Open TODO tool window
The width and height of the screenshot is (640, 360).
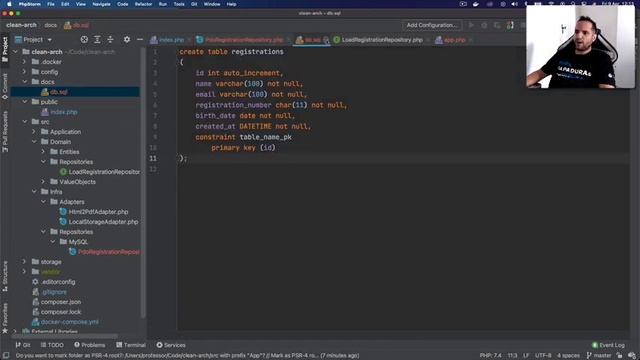[52, 345]
